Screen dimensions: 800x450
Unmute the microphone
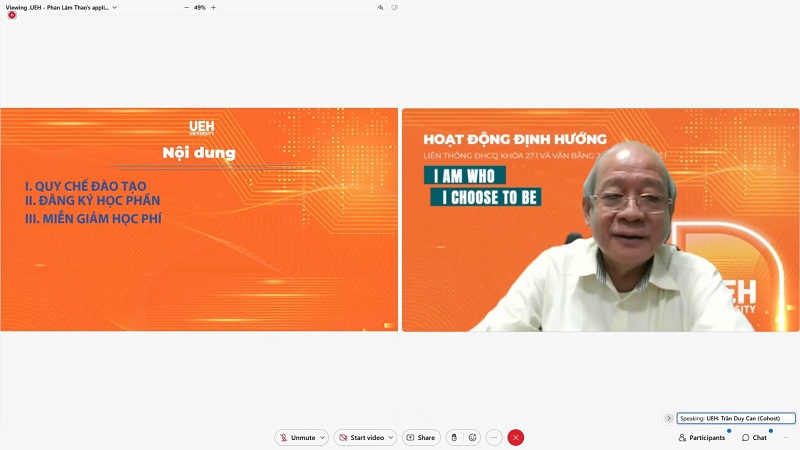point(297,437)
